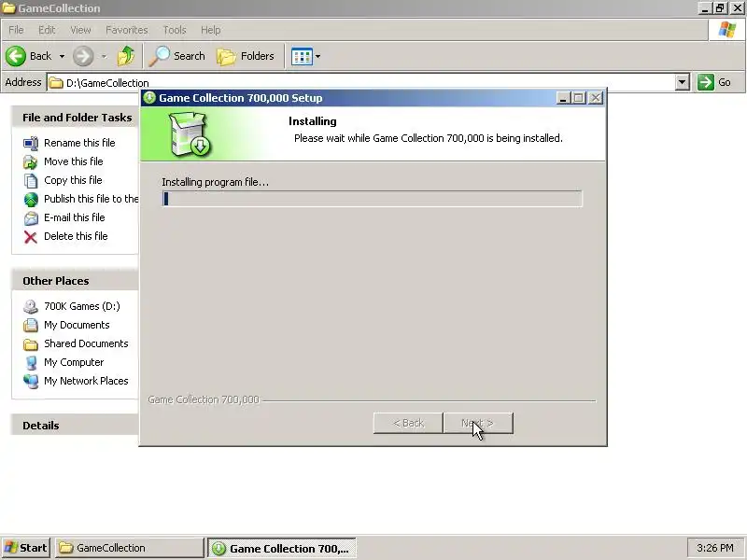Click the Views icon in toolbar
This screenshot has height=560, width=747.
(302, 57)
